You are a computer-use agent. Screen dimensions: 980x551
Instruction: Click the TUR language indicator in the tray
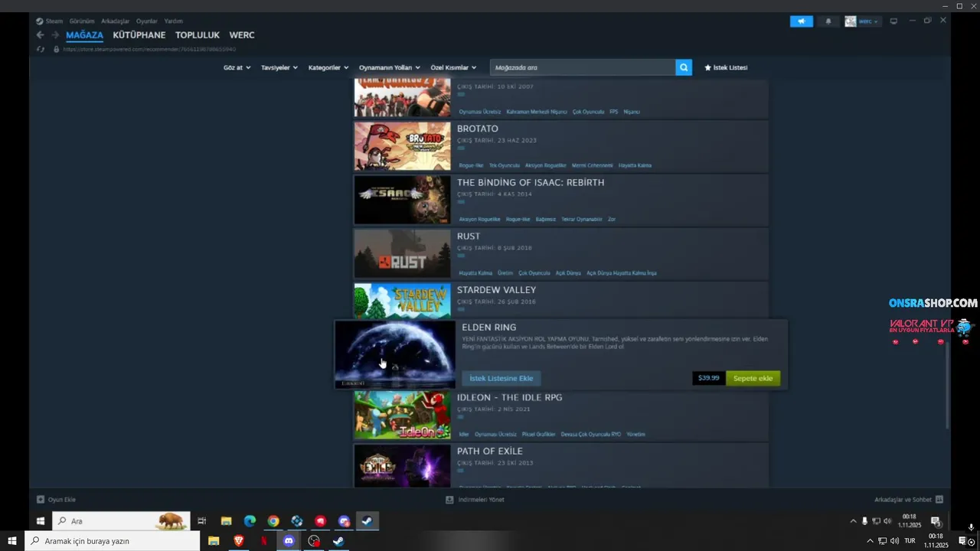910,541
